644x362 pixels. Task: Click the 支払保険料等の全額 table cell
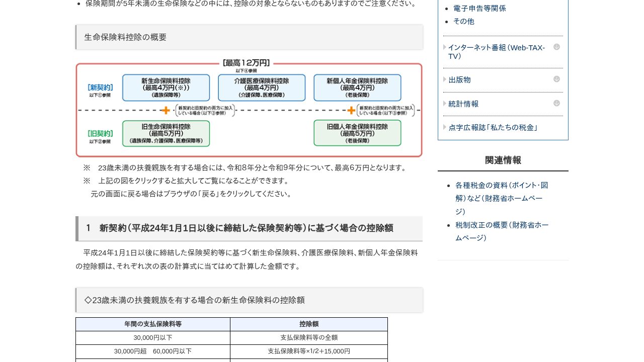(x=309, y=338)
